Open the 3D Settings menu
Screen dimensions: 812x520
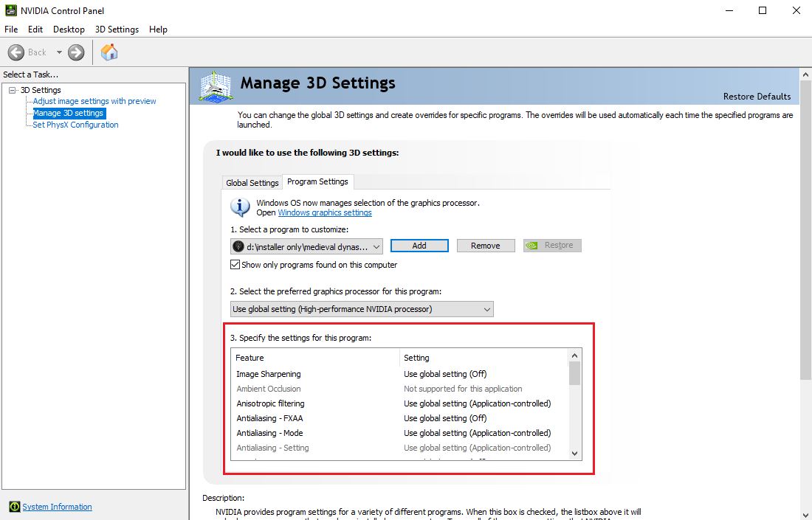coord(117,30)
